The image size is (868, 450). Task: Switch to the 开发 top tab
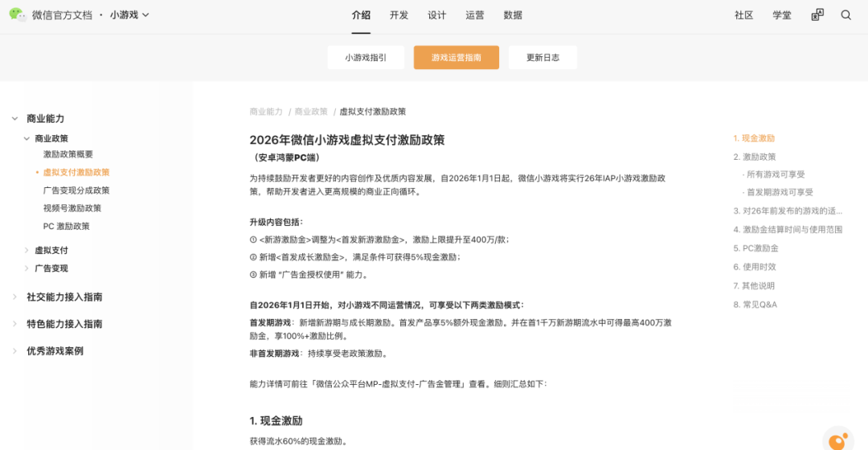[x=399, y=15]
